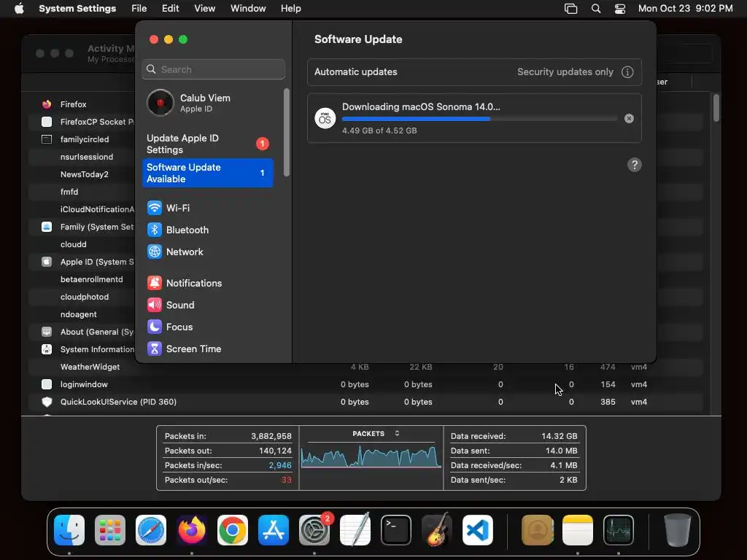
Task: Click the help question mark button
Action: point(634,165)
